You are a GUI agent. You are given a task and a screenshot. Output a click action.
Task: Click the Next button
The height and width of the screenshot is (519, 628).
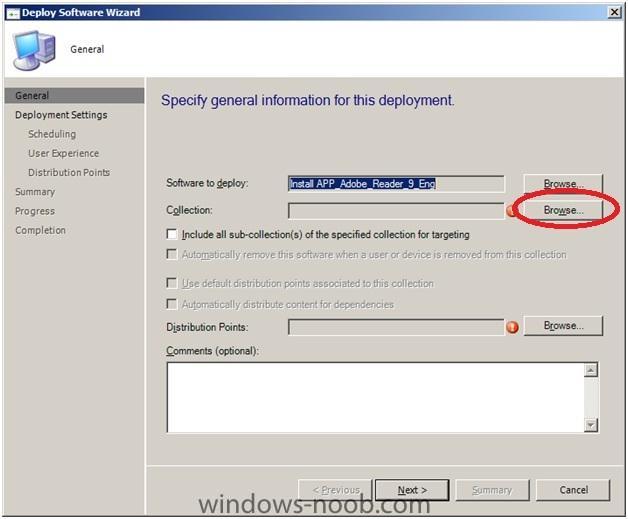tap(412, 490)
